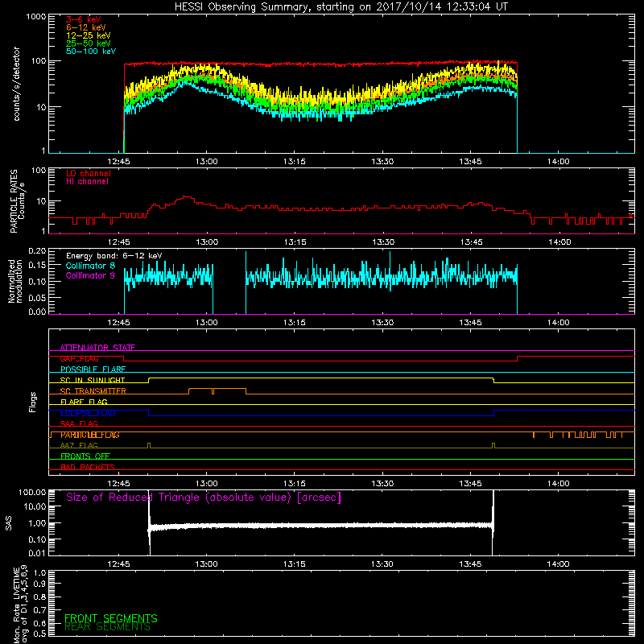644x644 pixels.
Task: Click the FLARE_FLAG label
Action: (x=84, y=402)
